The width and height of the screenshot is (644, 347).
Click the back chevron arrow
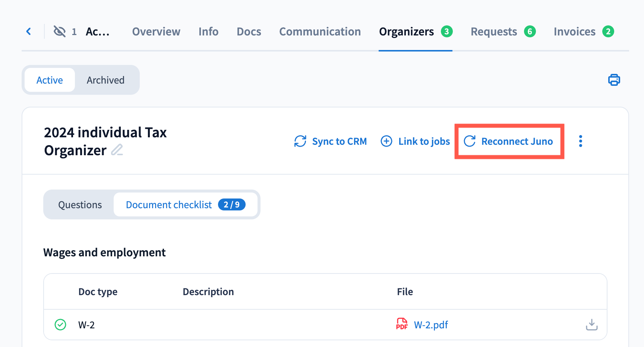coord(29,32)
